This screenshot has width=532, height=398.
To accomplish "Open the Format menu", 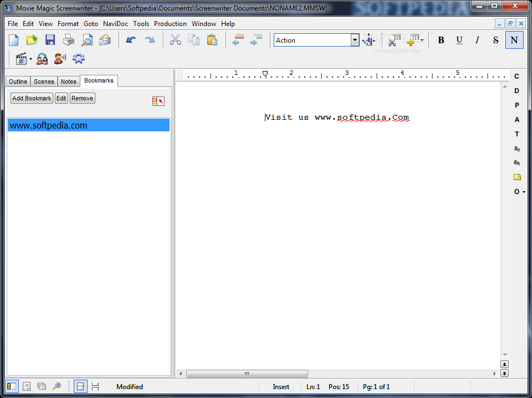I will click(x=68, y=24).
